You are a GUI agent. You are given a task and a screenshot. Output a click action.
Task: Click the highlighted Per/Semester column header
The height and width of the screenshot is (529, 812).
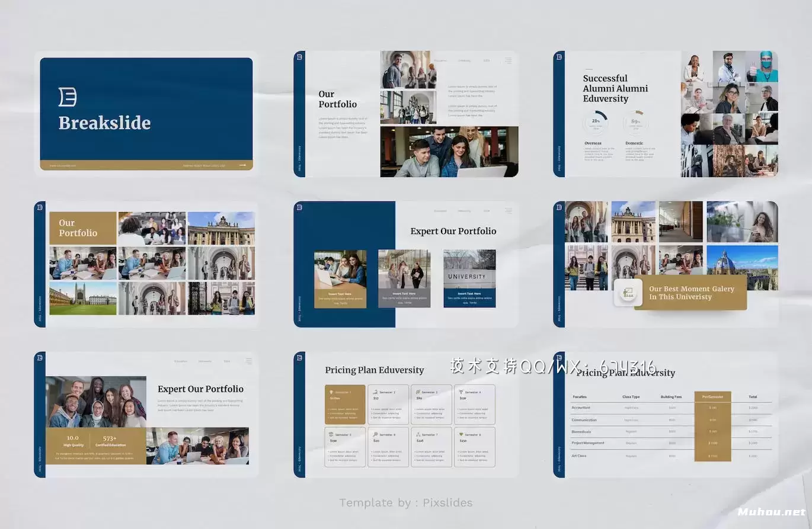[712, 397]
